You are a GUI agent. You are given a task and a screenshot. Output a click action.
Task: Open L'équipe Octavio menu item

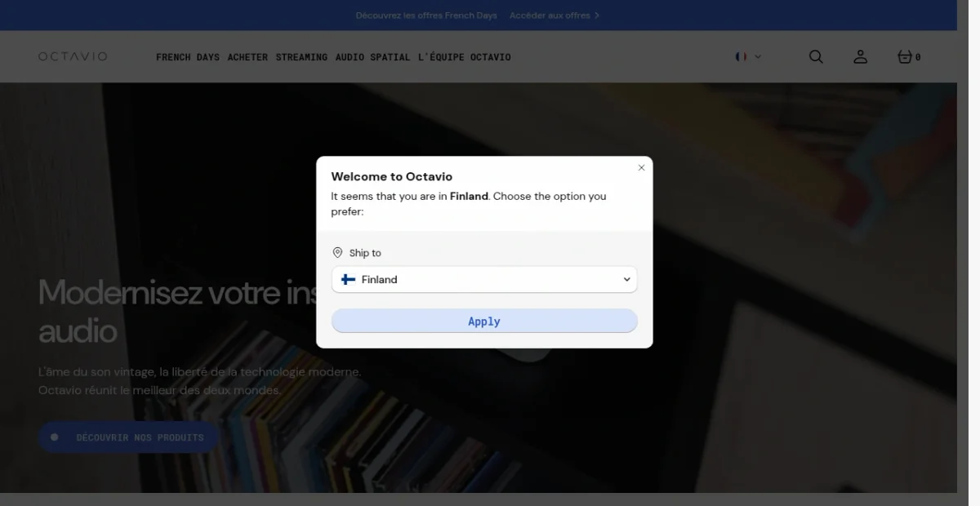464,57
